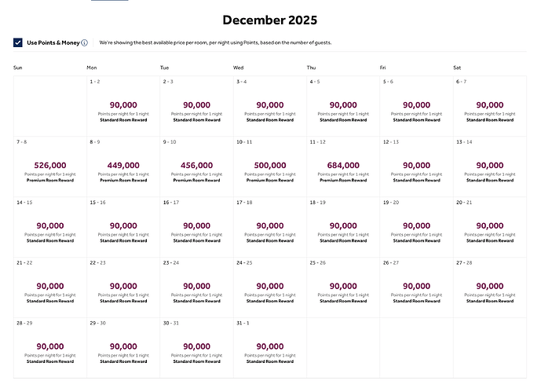This screenshot has height=392, width=541.
Task: Select the December 3 - 4 night cell
Action: click(x=269, y=106)
